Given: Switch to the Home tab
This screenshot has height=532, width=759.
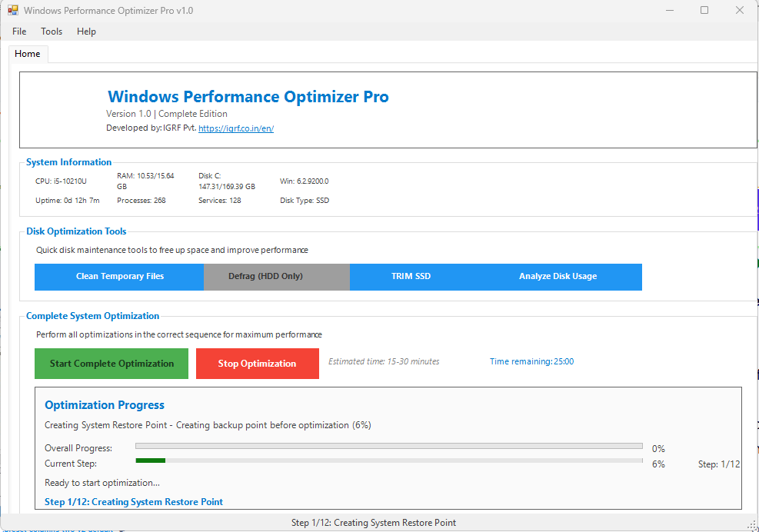Looking at the screenshot, I should tap(28, 54).
